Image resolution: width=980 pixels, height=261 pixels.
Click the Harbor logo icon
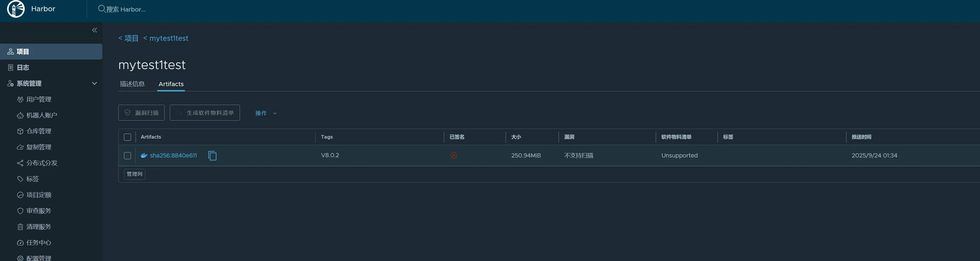[16, 9]
